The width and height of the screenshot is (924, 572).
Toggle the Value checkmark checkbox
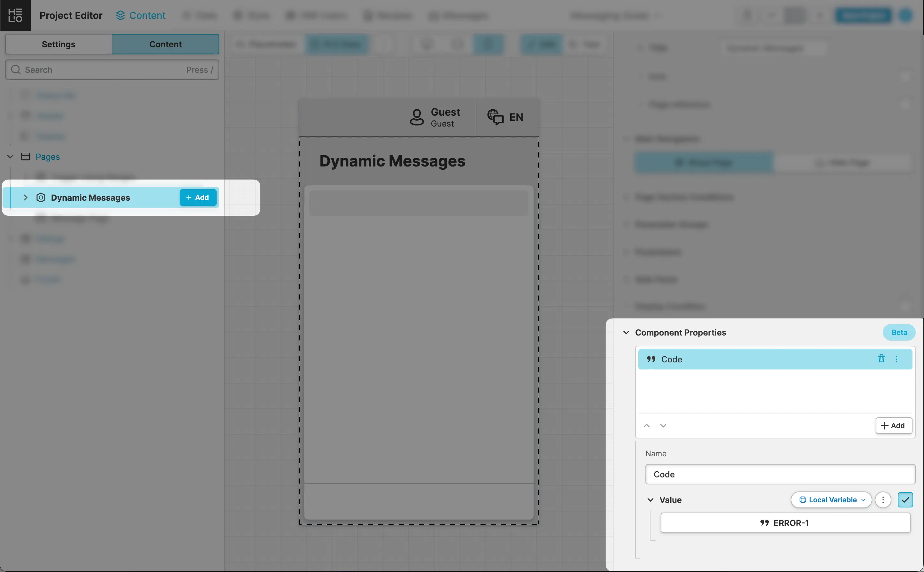pos(905,500)
